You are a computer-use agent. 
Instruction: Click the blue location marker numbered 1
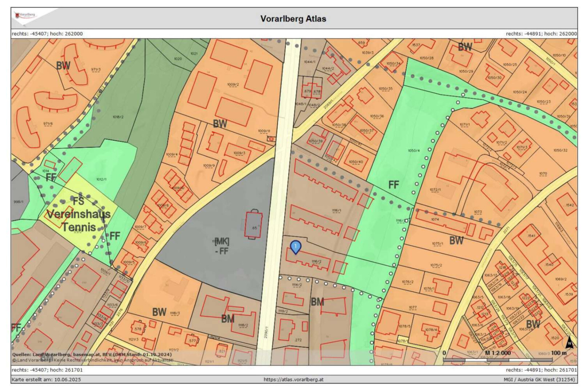(x=296, y=247)
